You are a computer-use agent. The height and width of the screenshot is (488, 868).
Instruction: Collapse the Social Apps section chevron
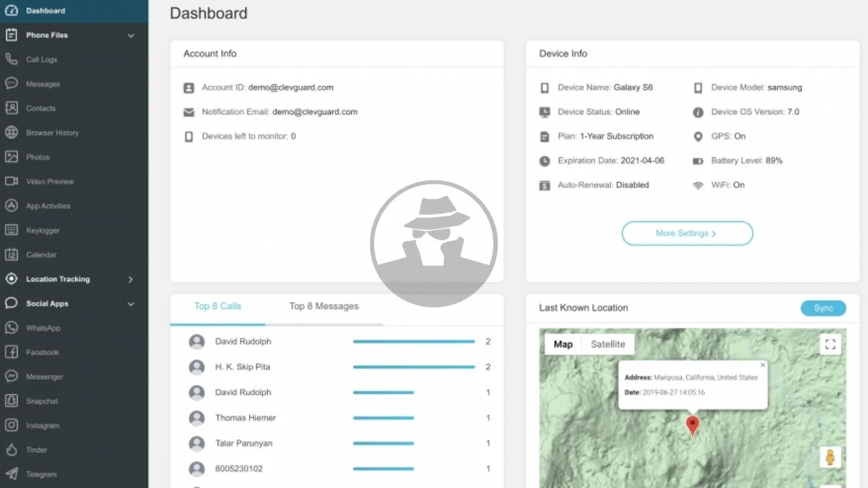point(131,304)
